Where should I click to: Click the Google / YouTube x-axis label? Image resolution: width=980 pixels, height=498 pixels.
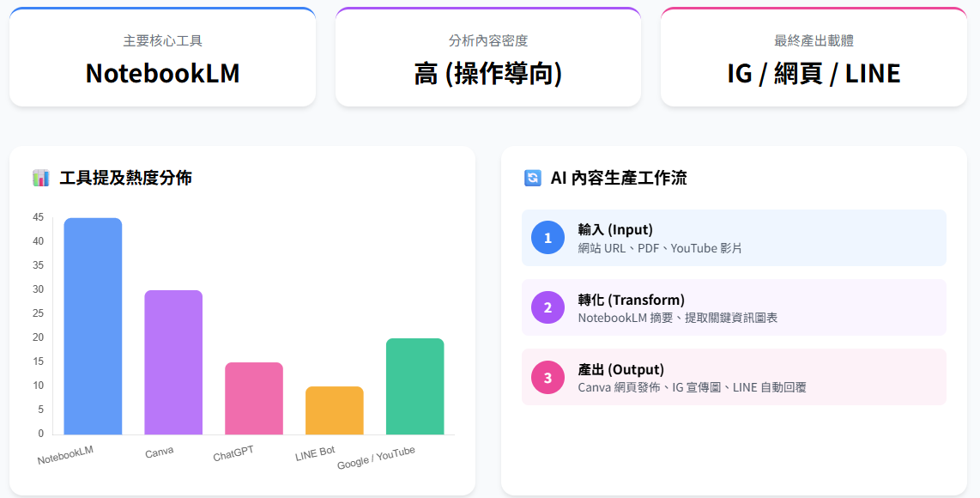click(x=376, y=458)
